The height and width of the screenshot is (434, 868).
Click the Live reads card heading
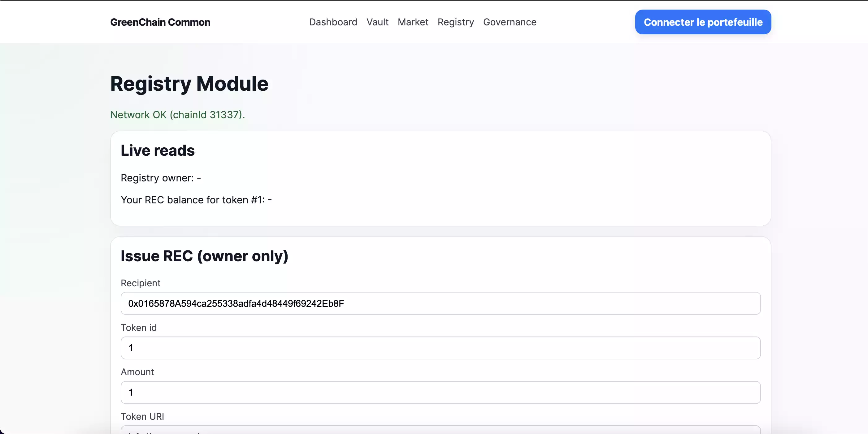point(157,150)
